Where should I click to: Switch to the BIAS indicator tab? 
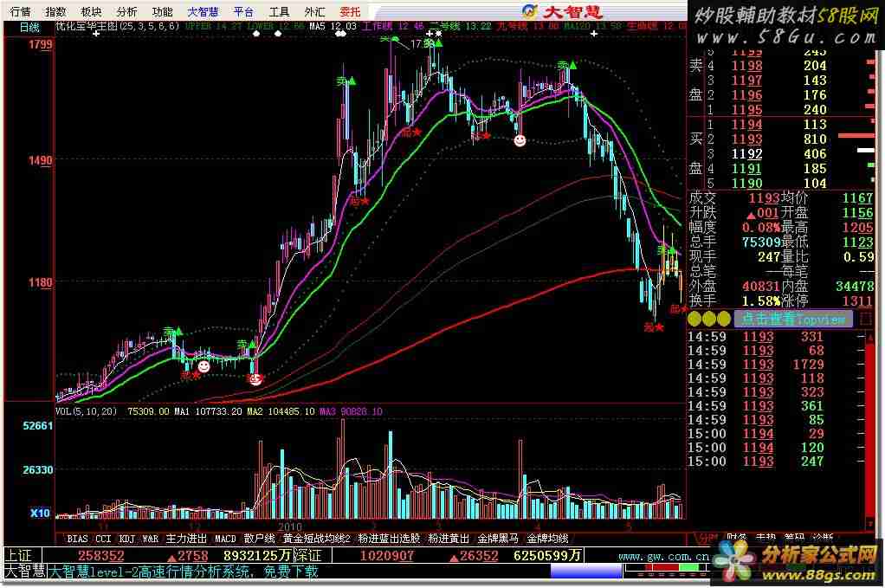pos(77,539)
